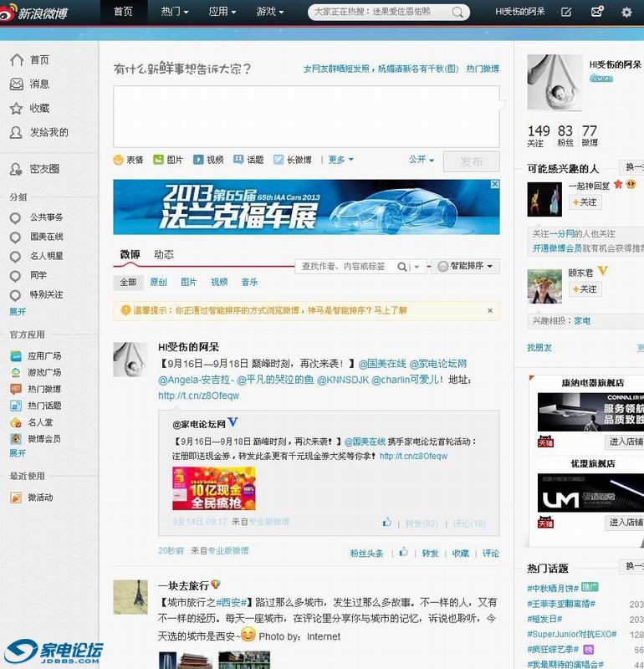Open the 智能排序 sorting dropdown
This screenshot has width=644, height=669.
click(466, 267)
